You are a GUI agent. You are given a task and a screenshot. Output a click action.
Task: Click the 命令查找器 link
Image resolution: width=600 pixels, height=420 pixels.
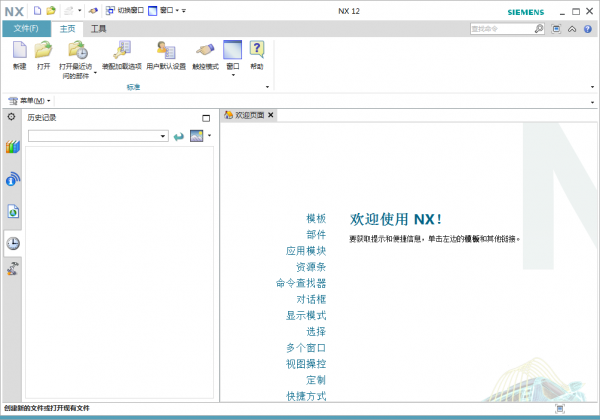coord(301,283)
